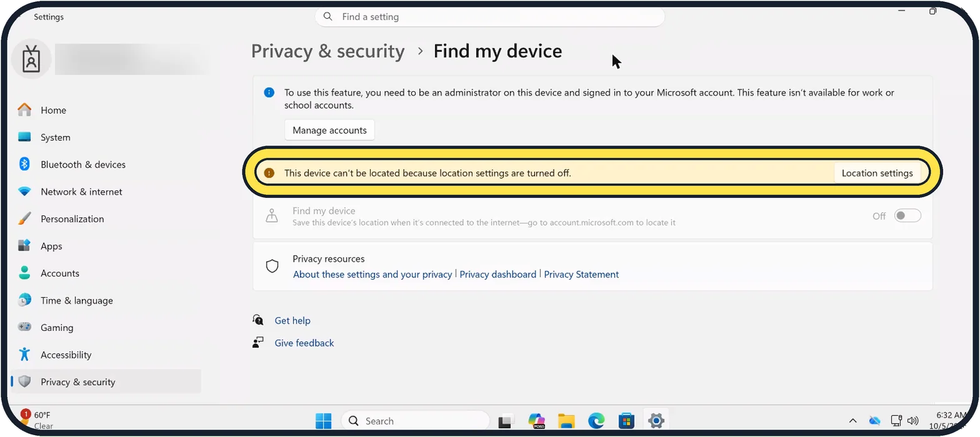Click the Privacy resources shield icon

272,267
